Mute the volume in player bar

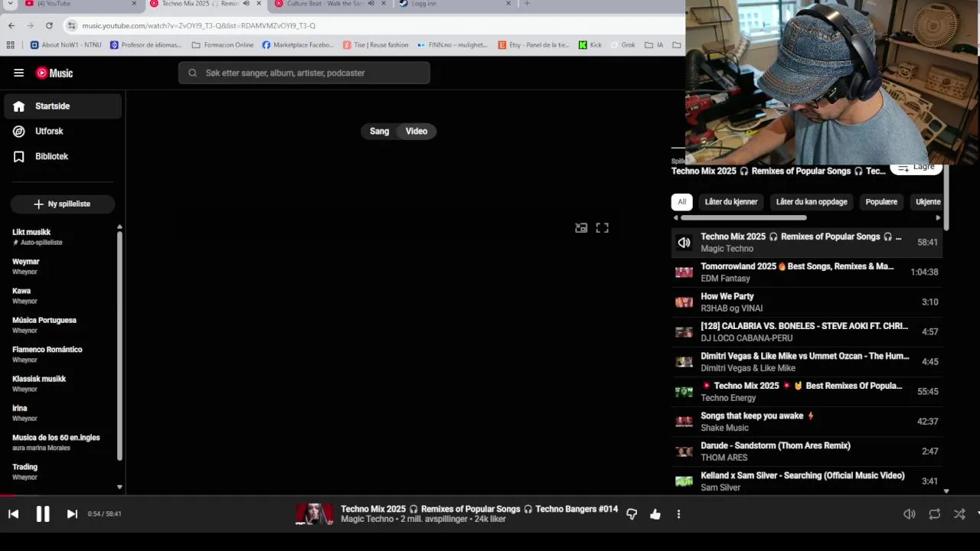coord(910,514)
